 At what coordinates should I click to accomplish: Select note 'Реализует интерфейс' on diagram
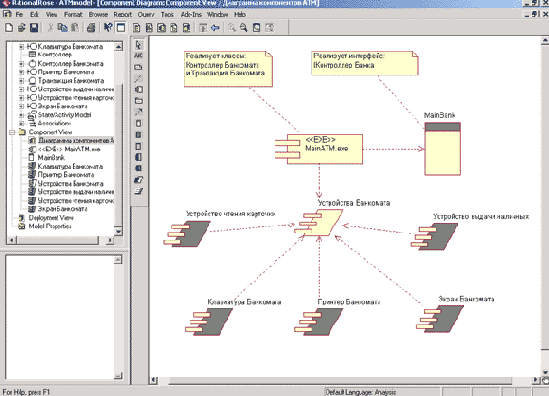(365, 63)
